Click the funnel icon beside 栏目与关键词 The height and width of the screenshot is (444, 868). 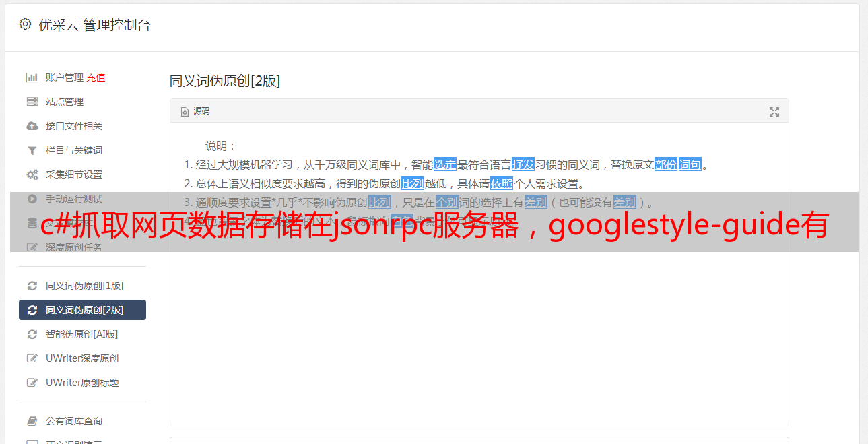click(32, 150)
